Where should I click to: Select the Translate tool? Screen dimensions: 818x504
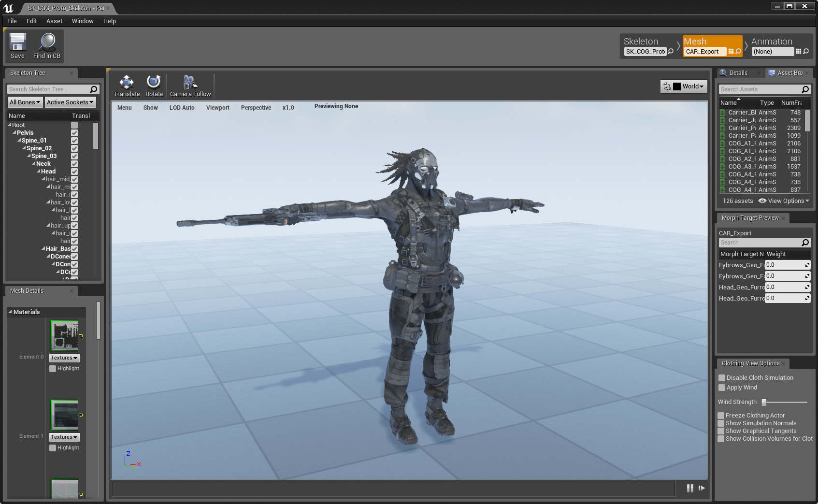(x=127, y=82)
